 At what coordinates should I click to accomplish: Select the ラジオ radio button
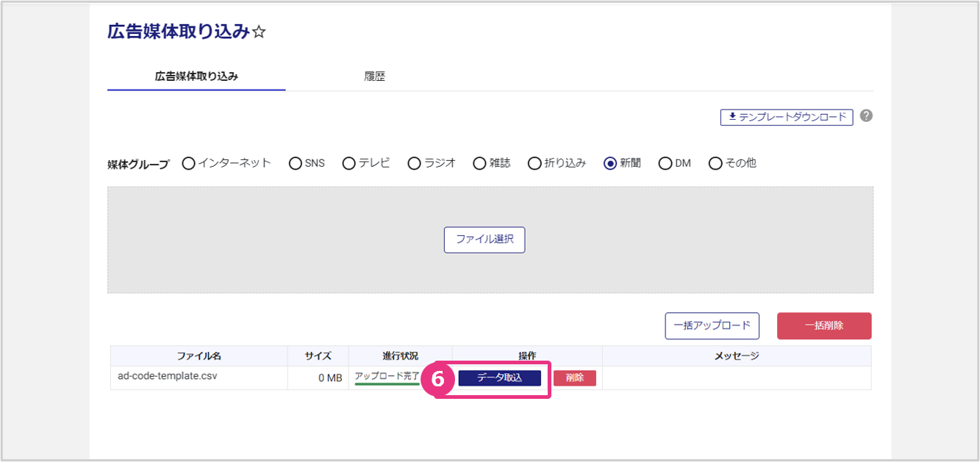click(414, 163)
